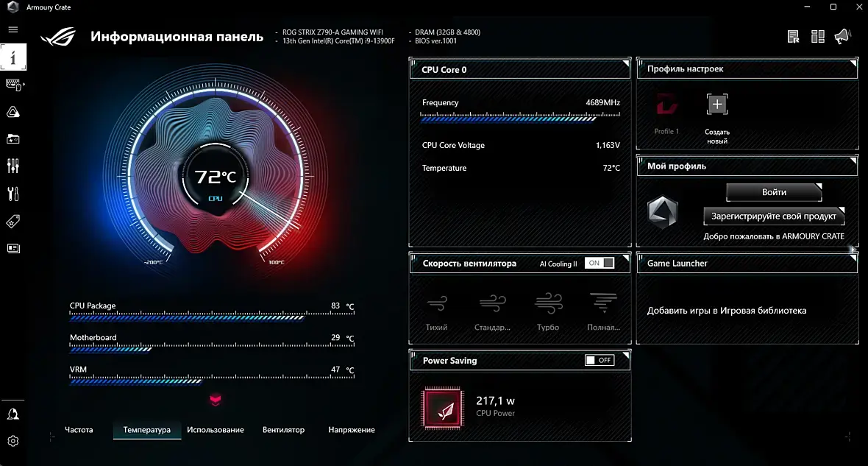
Task: Select the Standard fan mode icon
Action: coord(492,303)
